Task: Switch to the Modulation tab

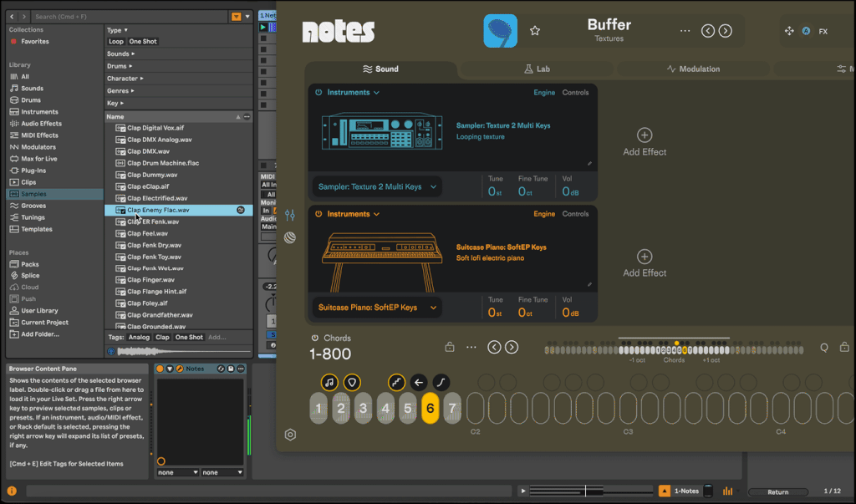Action: tap(693, 69)
